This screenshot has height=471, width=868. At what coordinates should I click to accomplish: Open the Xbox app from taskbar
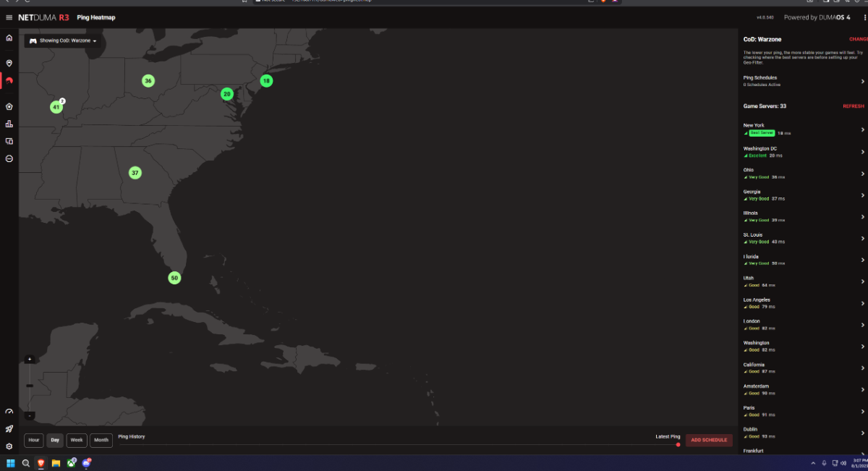[x=72, y=462]
